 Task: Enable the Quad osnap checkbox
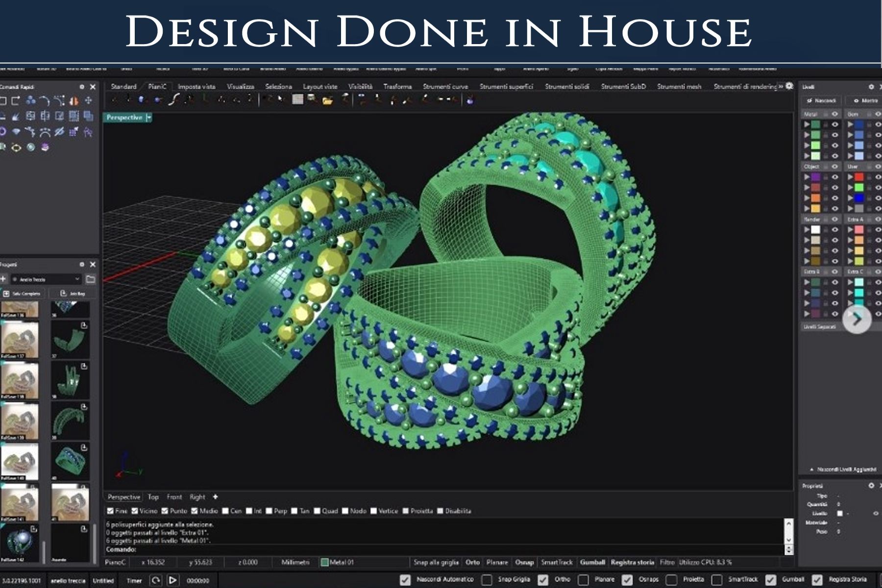[317, 511]
